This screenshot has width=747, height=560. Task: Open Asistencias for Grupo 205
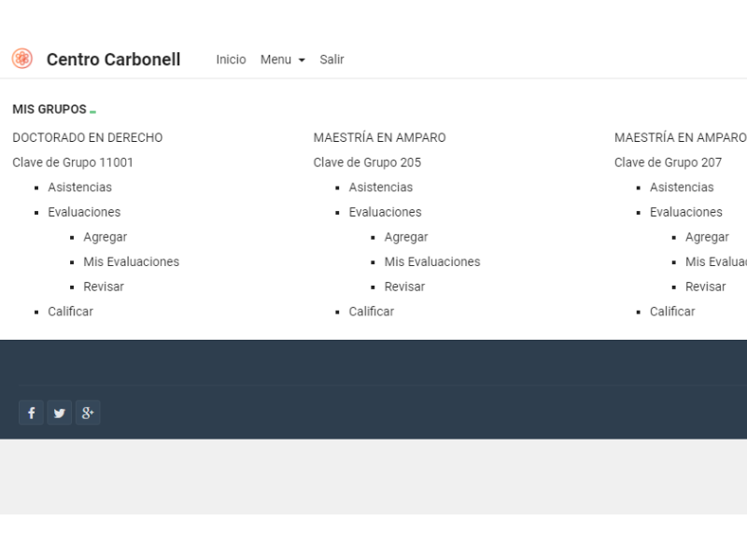pos(380,188)
